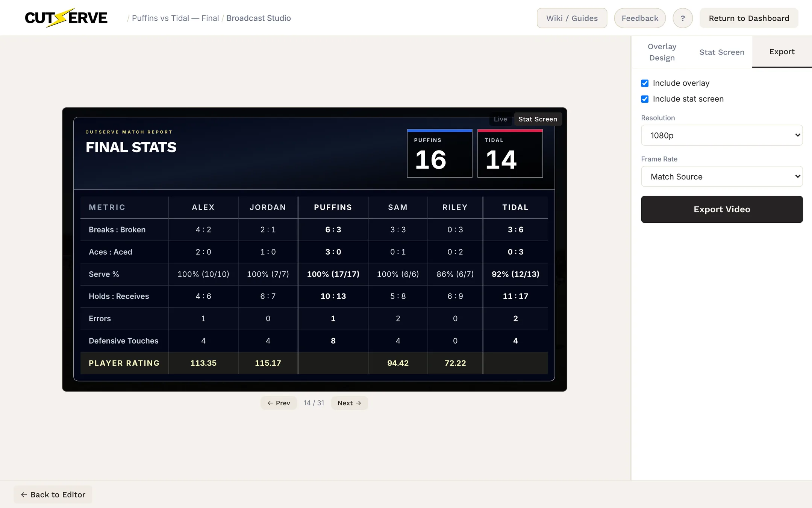Switch preview to Live mode
The width and height of the screenshot is (812, 508).
[x=500, y=119]
